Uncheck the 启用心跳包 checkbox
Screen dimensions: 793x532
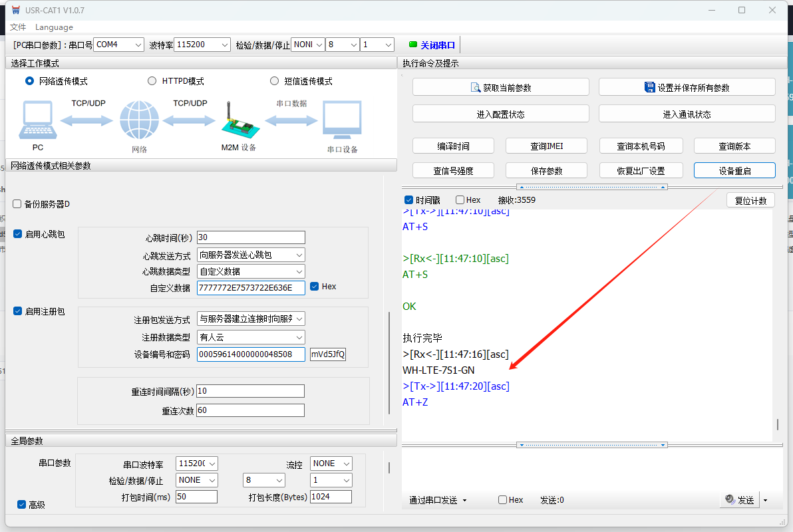pyautogui.click(x=18, y=234)
